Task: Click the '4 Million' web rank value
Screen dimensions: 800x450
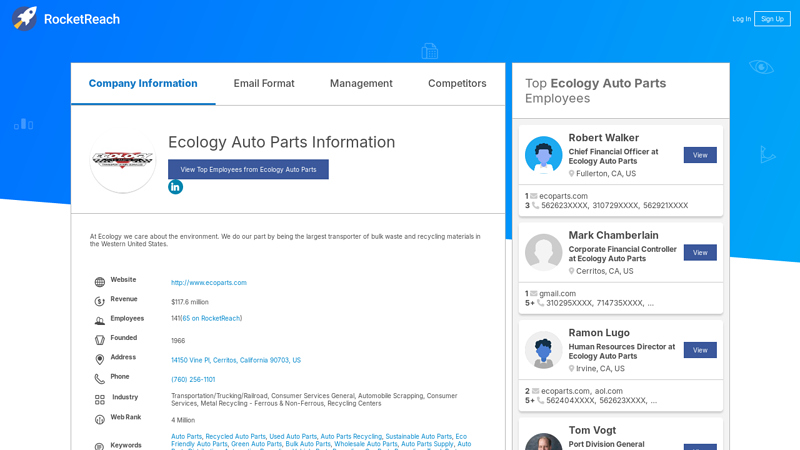Action: pos(183,420)
